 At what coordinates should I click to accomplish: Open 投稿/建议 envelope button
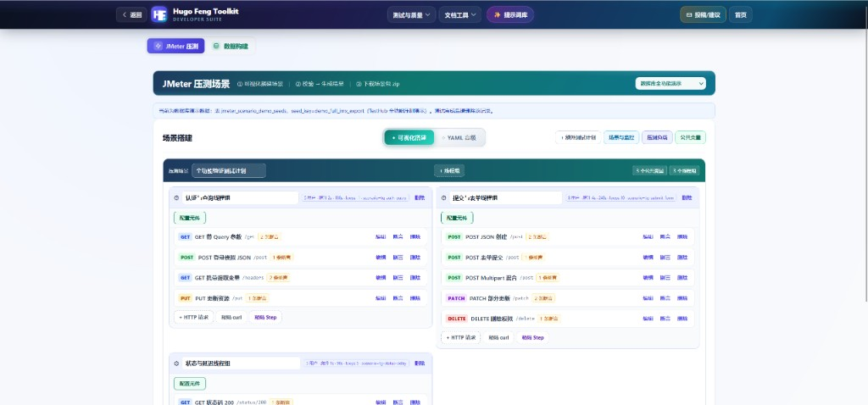pyautogui.click(x=703, y=15)
